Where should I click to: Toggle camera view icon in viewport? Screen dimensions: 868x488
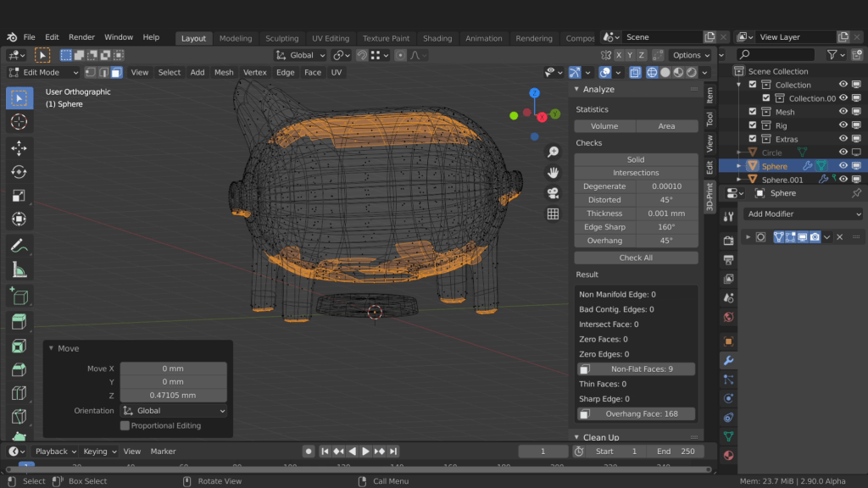[x=553, y=193]
